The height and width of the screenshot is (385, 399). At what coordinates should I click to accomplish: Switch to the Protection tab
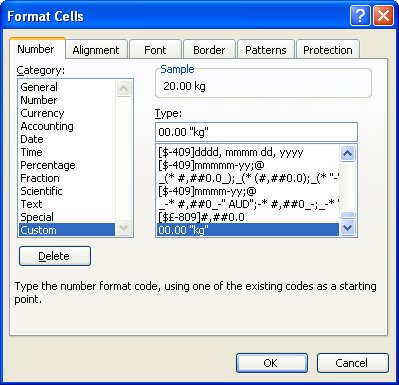coord(328,50)
